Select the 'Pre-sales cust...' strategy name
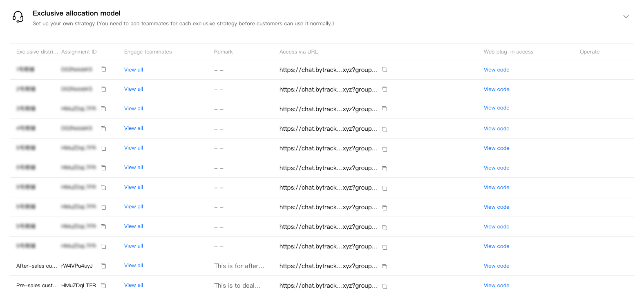The width and height of the screenshot is (644, 295). point(37,286)
